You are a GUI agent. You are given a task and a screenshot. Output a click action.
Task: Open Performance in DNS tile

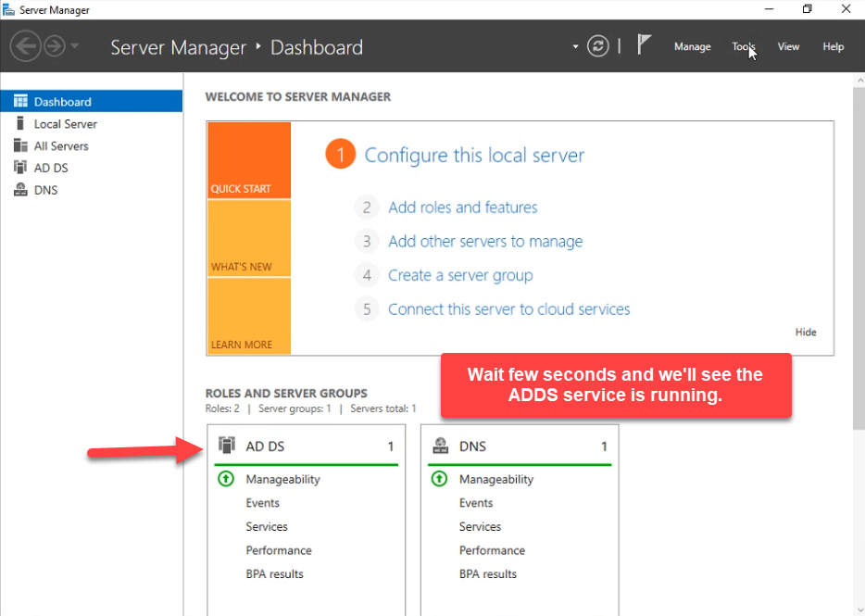pyautogui.click(x=492, y=550)
